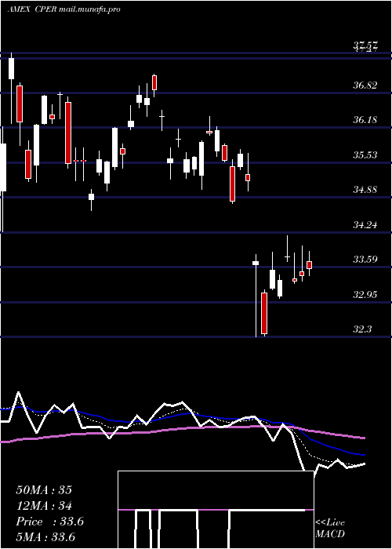392x549 pixels.
Task: Click the 32.3 price level label
Action: [362, 329]
